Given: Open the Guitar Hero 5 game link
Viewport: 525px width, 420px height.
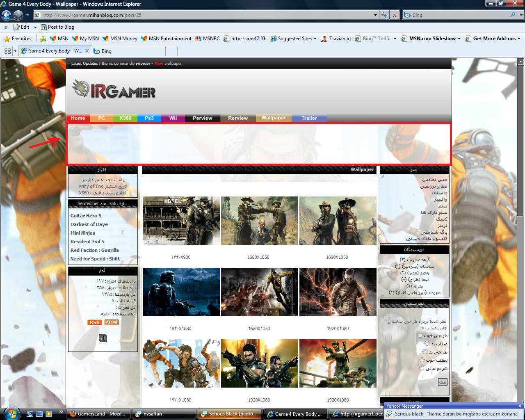Looking at the screenshot, I should coord(86,216).
